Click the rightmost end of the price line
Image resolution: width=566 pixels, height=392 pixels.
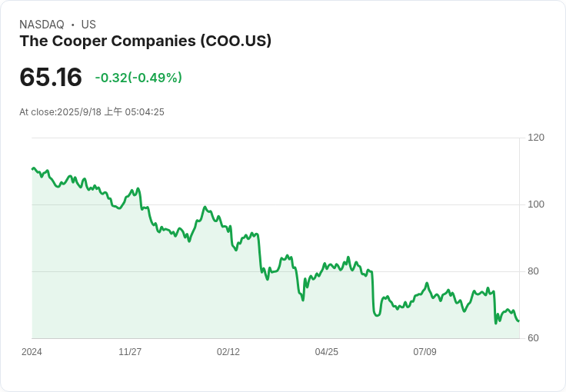click(x=518, y=321)
